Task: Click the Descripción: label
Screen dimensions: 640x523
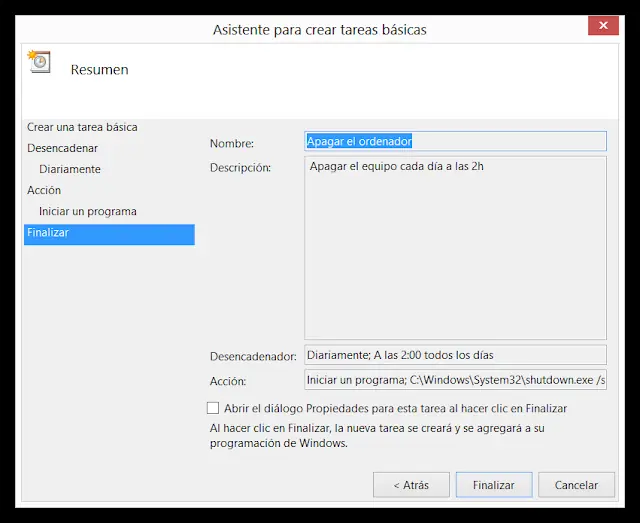Action: [x=240, y=168]
